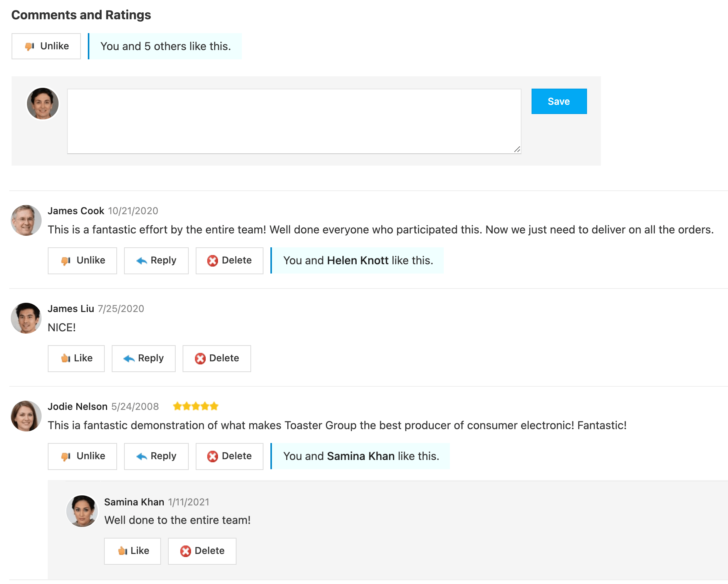Click the 1/11/2021 date on Samina Khan's reply
Viewport: 728px width, 584px height.
(x=189, y=502)
